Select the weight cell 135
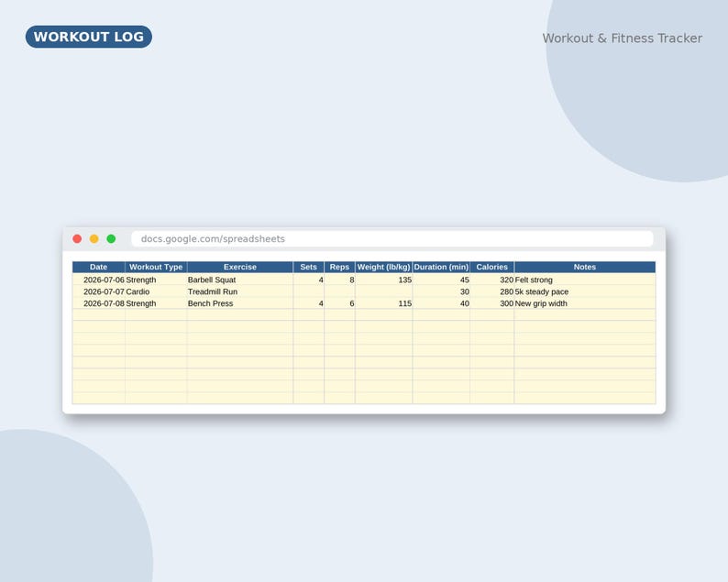728x582 pixels. pyautogui.click(x=383, y=280)
